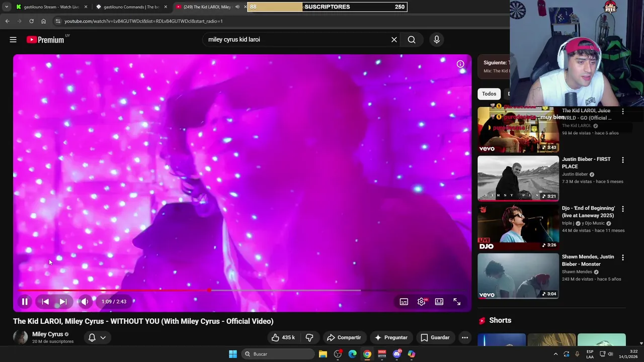Save the video with Guardar
Image resolution: width=644 pixels, height=362 pixels.
tap(435, 337)
